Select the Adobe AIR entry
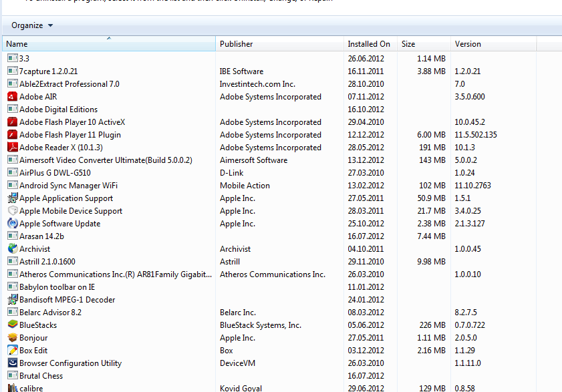Image resolution: width=562 pixels, height=392 pixels. tap(38, 97)
